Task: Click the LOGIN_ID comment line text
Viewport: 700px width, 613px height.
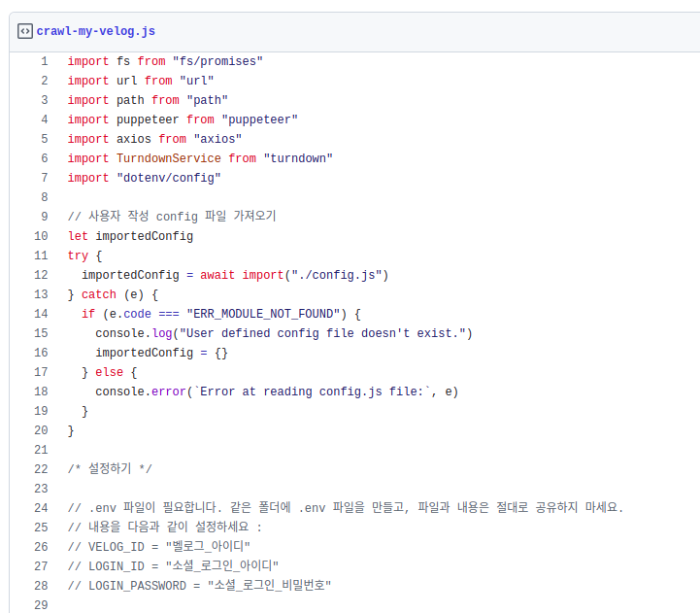Action: (x=173, y=566)
